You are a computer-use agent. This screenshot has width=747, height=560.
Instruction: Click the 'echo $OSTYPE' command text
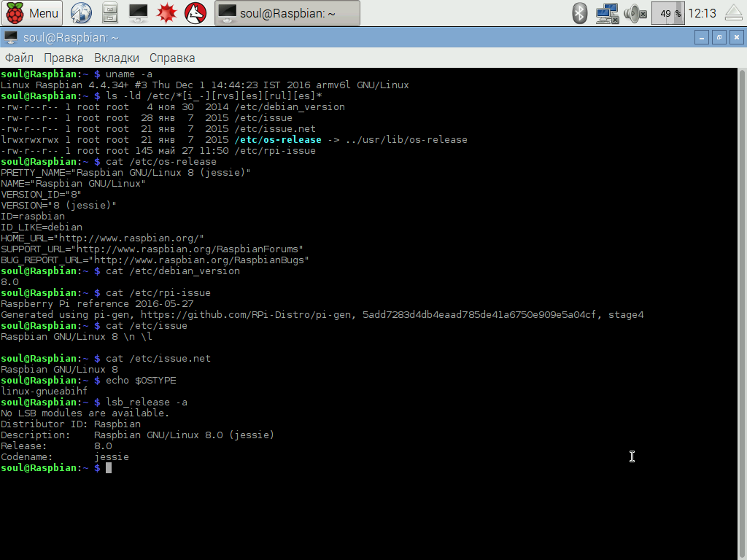point(141,381)
